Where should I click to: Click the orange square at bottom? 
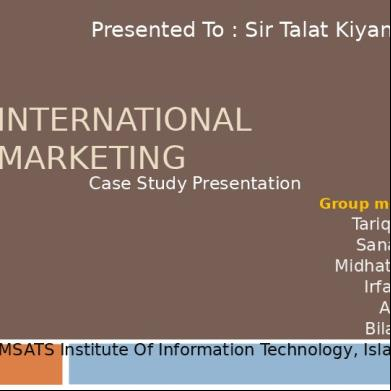tap(31, 364)
